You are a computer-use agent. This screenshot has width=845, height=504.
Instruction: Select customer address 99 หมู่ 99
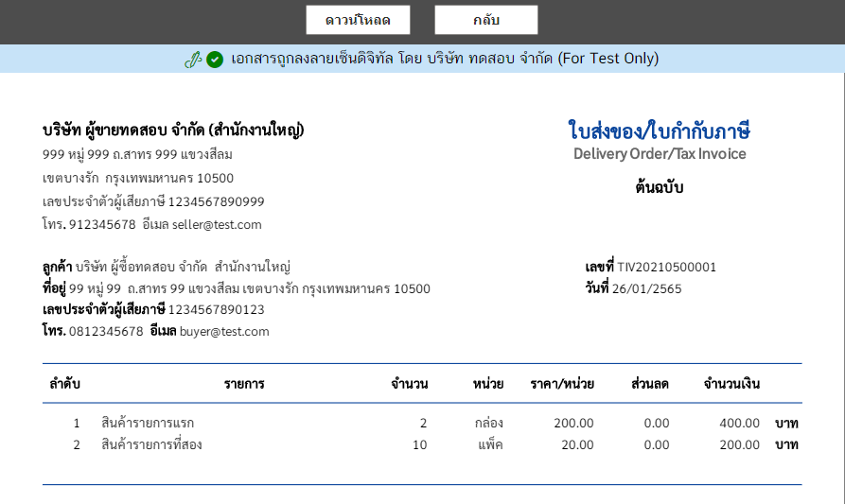[250, 288]
